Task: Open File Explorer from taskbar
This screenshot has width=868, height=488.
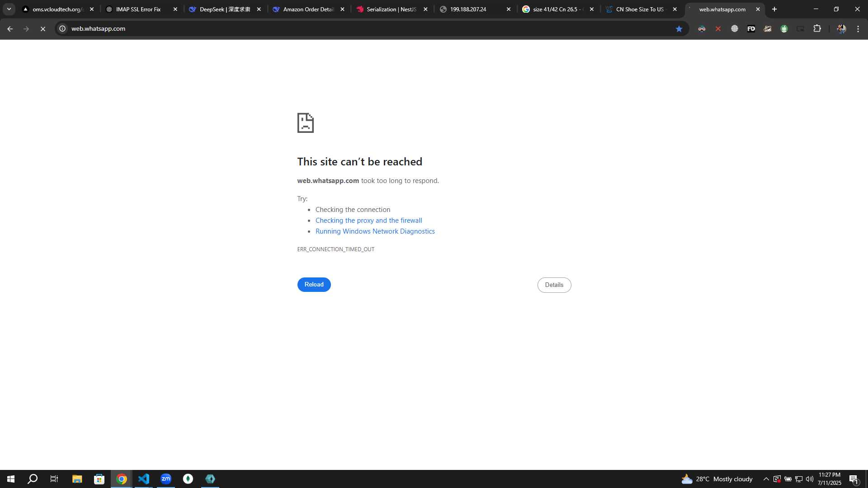Action: (77, 479)
